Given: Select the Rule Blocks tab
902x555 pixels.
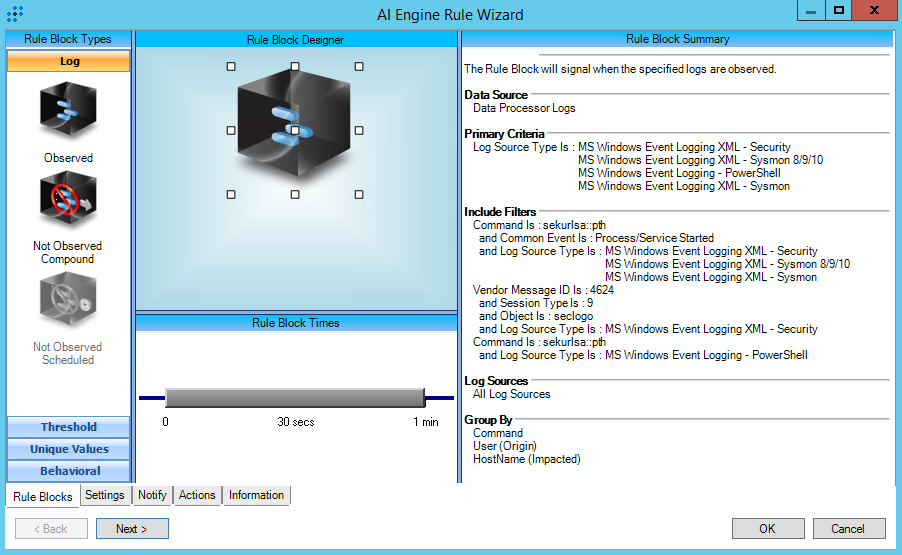Looking at the screenshot, I should (43, 496).
